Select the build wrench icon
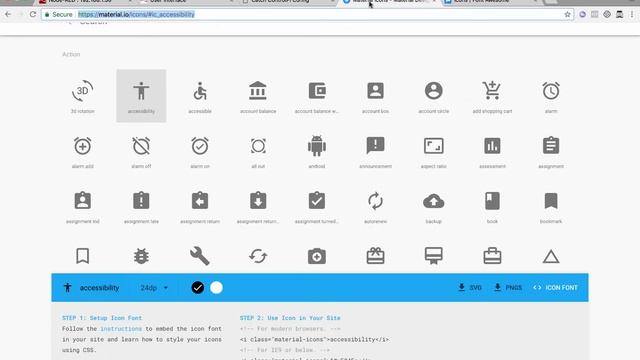The height and width of the screenshot is (360, 640). tap(200, 256)
